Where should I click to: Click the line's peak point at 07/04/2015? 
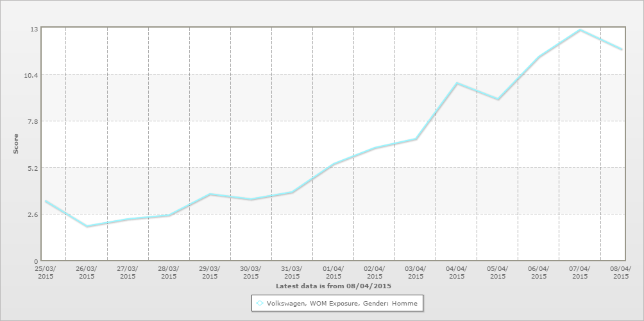click(x=580, y=30)
